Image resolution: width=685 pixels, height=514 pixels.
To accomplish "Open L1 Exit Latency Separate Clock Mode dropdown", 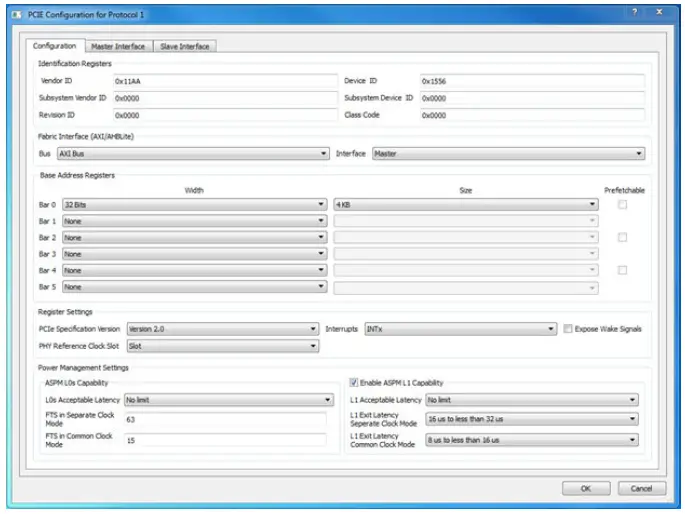I will (x=532, y=419).
